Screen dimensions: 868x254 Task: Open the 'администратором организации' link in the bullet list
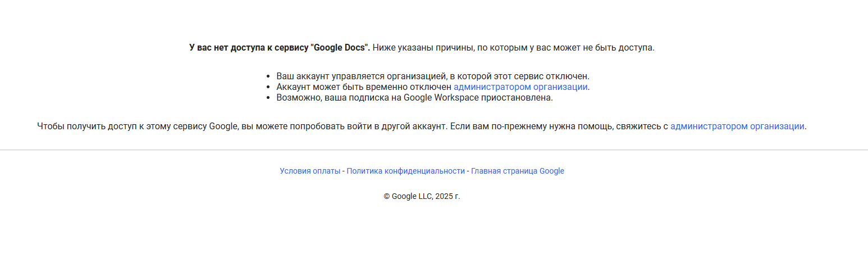(520, 87)
